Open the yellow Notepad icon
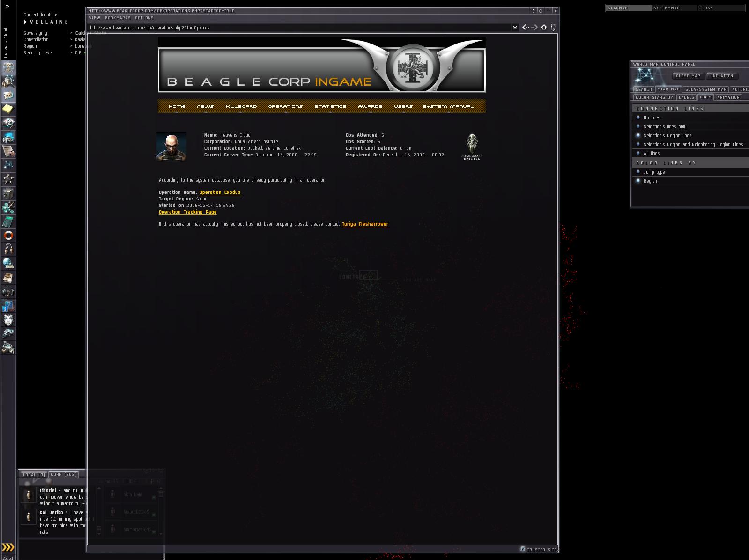 8,109
